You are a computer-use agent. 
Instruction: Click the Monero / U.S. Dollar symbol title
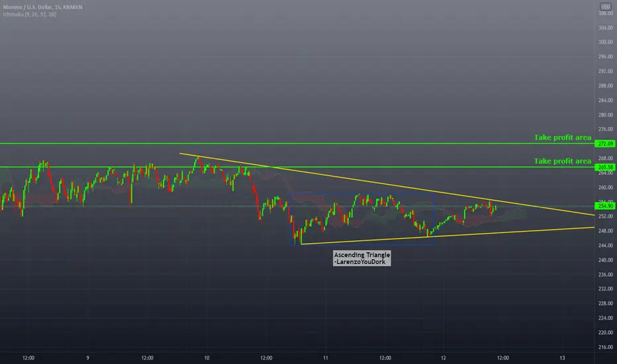[x=42, y=7]
